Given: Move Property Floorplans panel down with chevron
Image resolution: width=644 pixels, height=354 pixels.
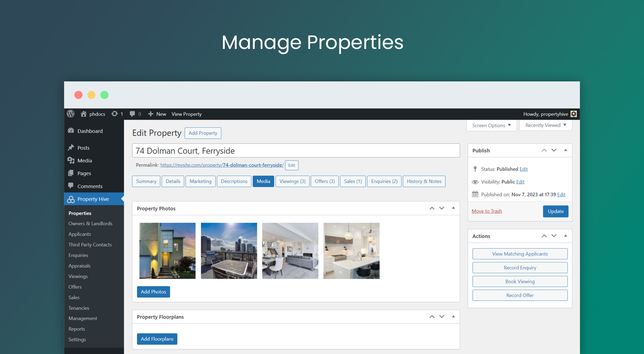Looking at the screenshot, I should [x=441, y=317].
